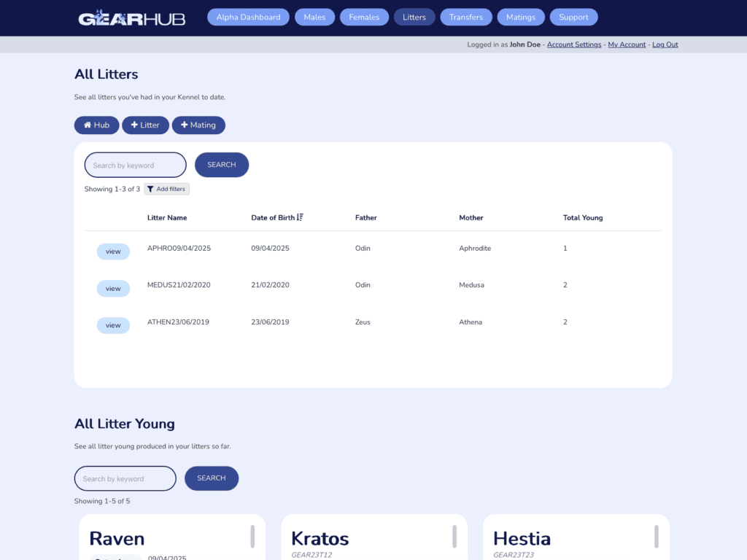Click John Doe username text

(x=525, y=44)
